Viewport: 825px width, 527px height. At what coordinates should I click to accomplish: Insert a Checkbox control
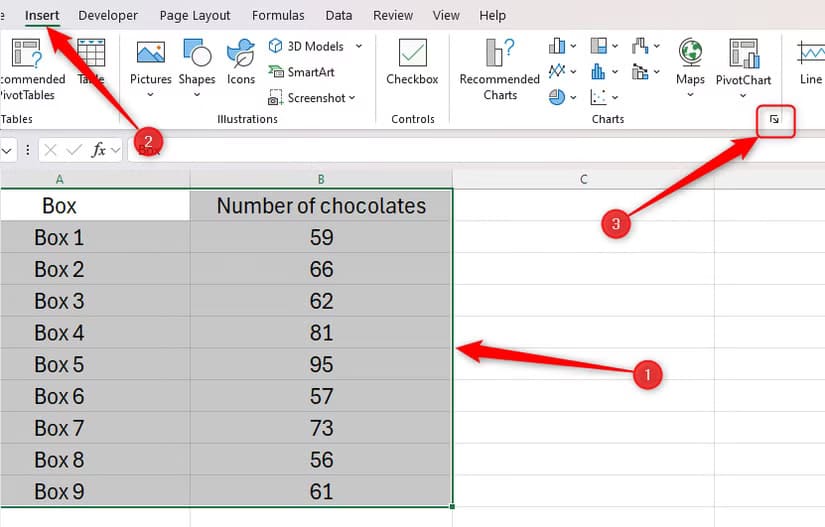coord(412,62)
